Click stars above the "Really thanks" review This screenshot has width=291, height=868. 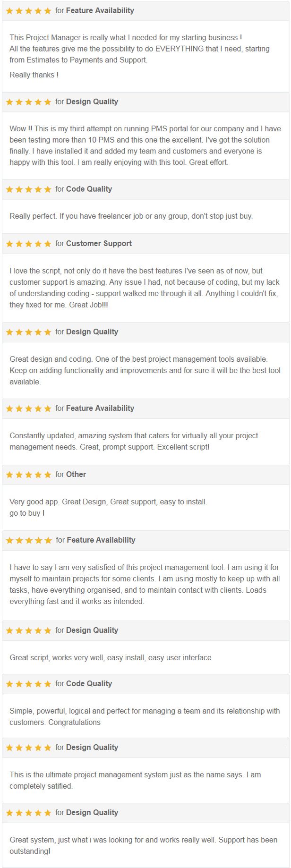pos(28,11)
